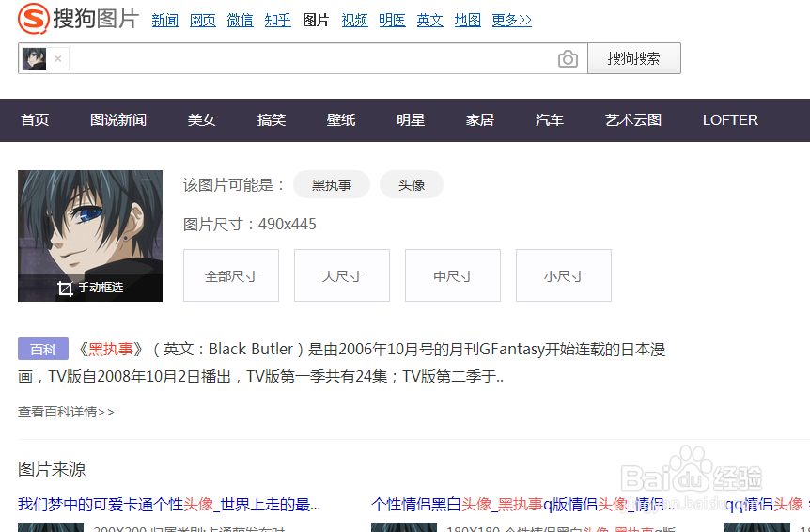Click the small uploaded thumbnail in search box

34,58
